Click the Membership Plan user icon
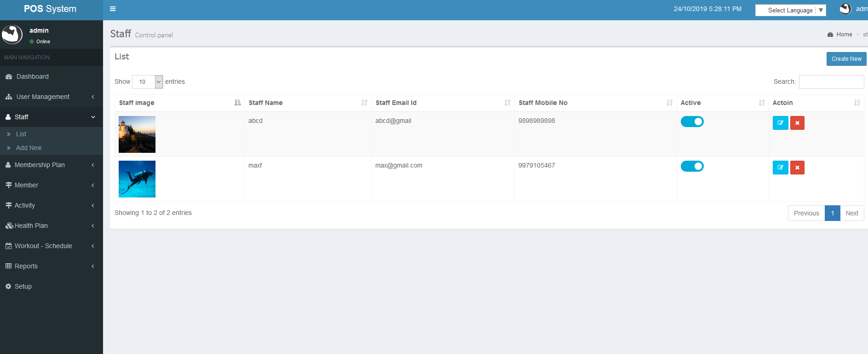The width and height of the screenshot is (868, 354). click(x=8, y=165)
